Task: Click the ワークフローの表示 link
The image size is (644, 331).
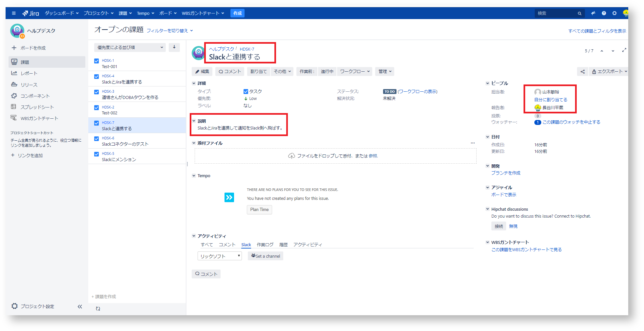Action: click(418, 92)
